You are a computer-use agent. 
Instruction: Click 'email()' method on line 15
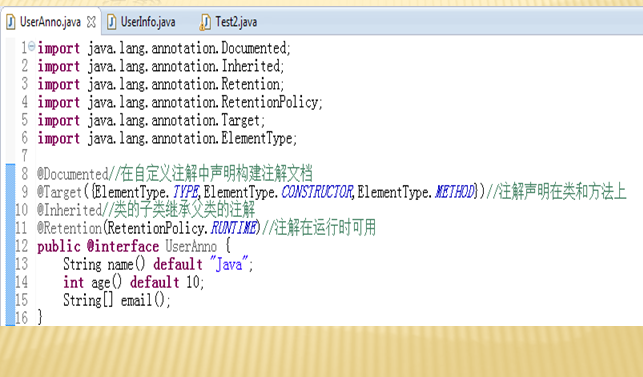[x=143, y=300]
